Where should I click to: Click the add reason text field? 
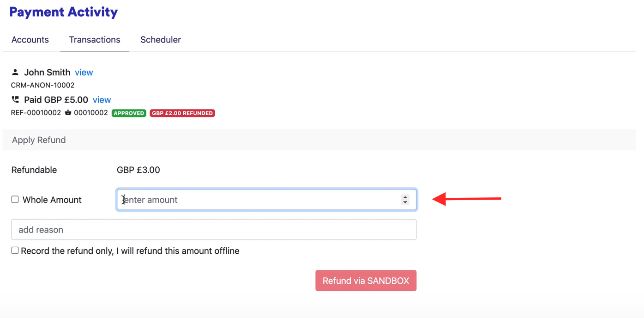tap(214, 230)
